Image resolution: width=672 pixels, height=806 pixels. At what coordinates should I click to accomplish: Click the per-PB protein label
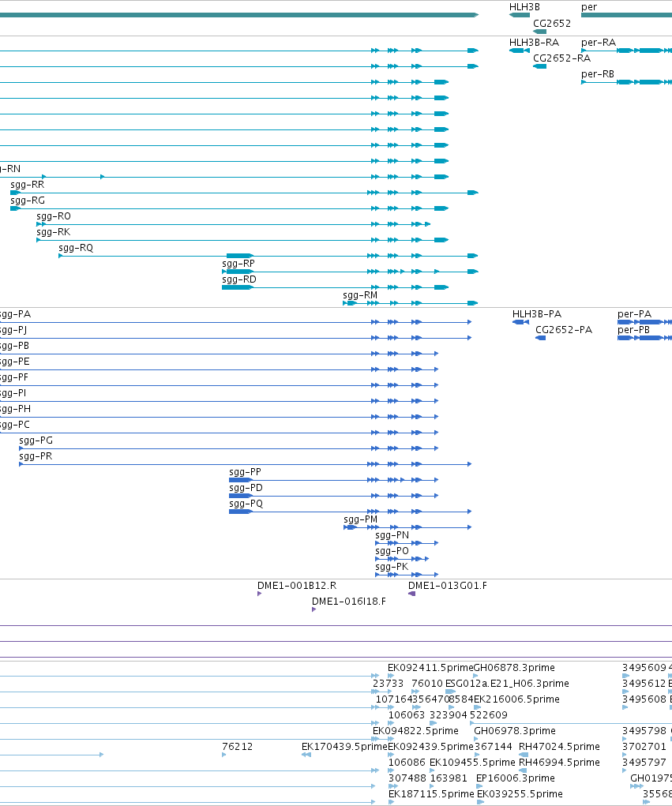634,330
